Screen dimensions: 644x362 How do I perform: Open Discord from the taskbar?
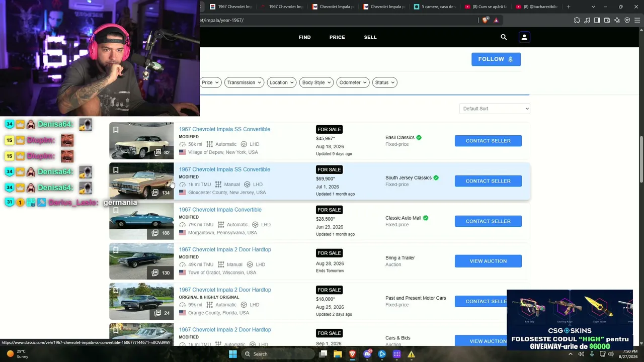367,354
